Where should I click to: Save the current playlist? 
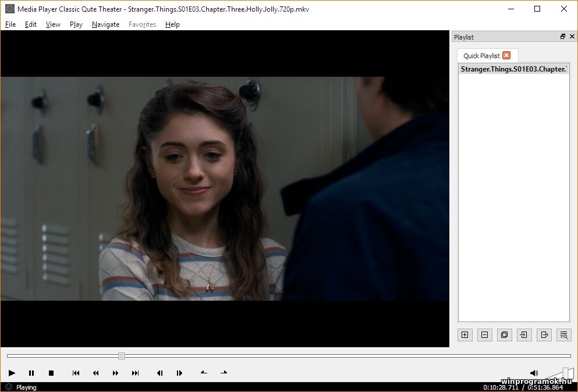(544, 335)
